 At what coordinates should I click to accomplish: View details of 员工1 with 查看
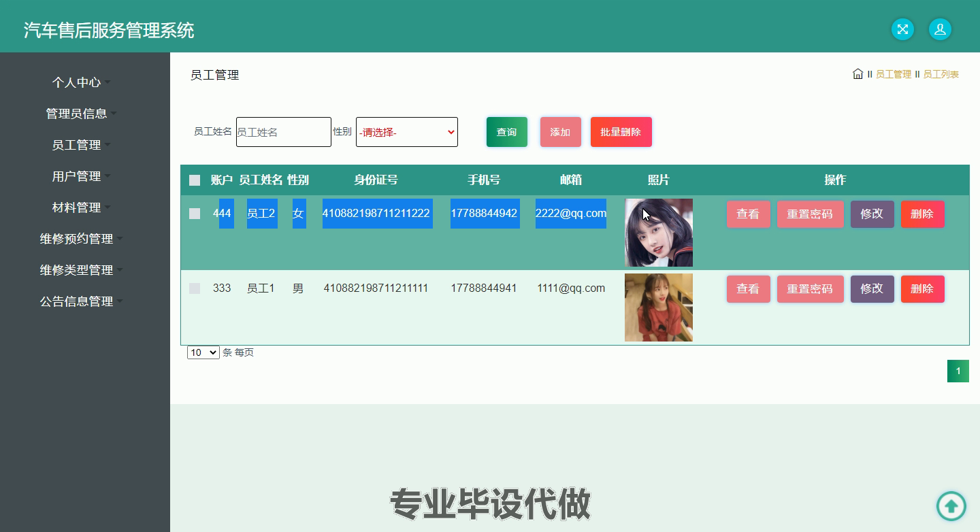click(x=749, y=289)
